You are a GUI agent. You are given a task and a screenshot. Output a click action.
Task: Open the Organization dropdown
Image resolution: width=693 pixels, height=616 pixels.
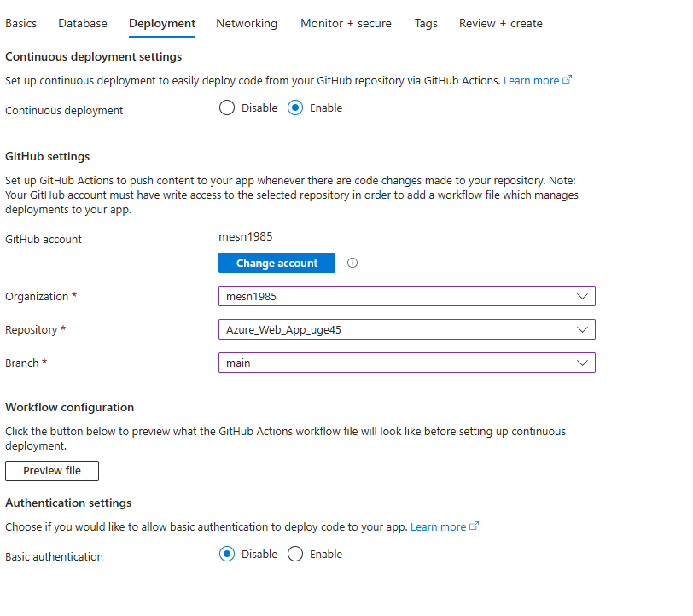pyautogui.click(x=406, y=296)
